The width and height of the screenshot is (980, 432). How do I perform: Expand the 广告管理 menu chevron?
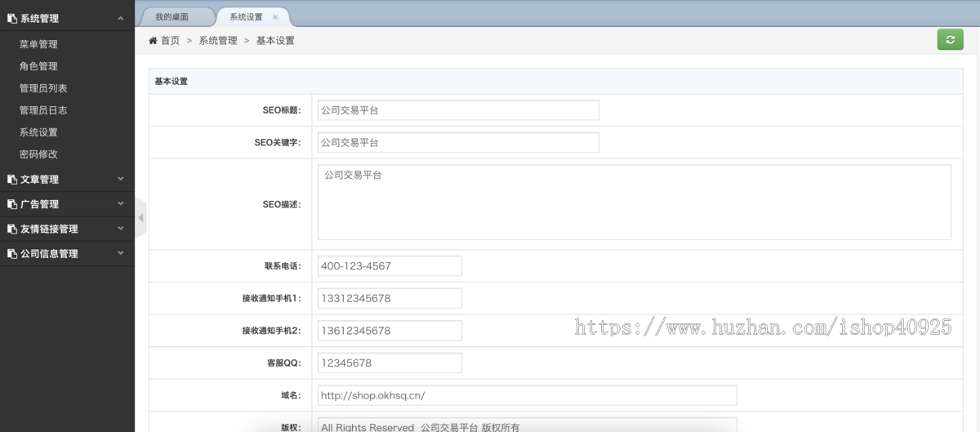click(121, 203)
